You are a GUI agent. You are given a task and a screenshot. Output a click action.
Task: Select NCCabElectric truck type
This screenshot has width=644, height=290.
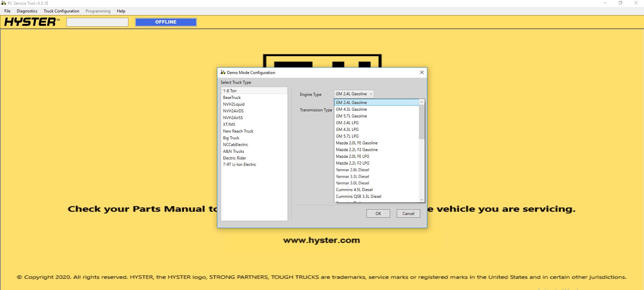(x=254, y=145)
